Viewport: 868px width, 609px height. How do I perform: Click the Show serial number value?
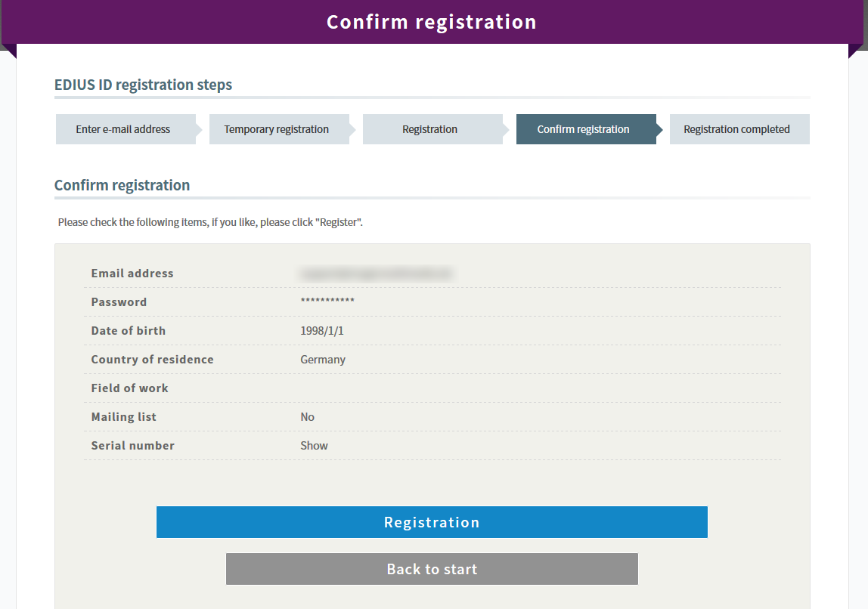click(314, 446)
